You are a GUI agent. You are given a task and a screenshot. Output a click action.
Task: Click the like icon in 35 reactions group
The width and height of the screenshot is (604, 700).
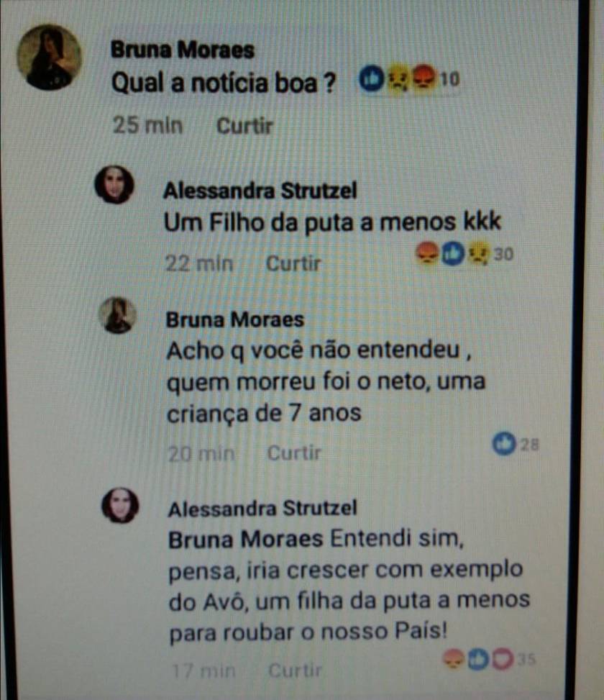pyautogui.click(x=478, y=660)
